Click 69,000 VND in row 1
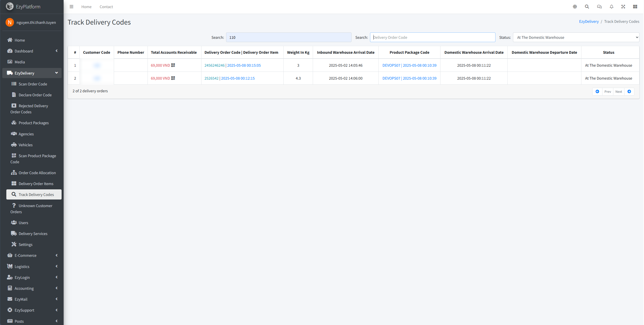Screen dimensions: 644x325 click(160, 65)
